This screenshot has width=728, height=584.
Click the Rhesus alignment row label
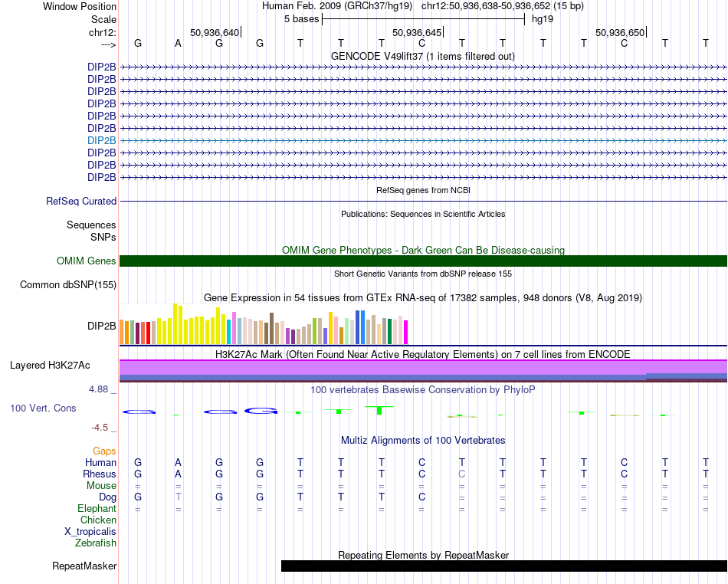[100, 474]
